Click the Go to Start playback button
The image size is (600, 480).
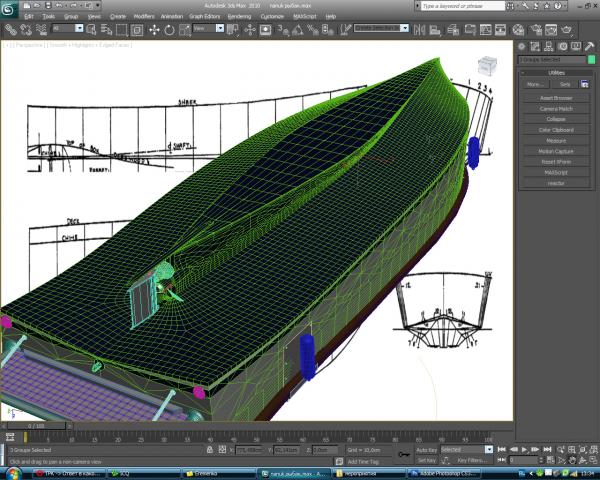point(501,449)
